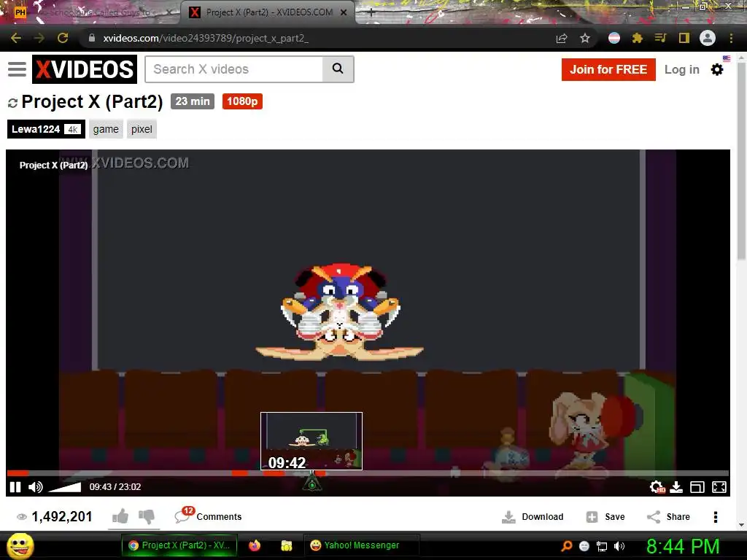The image size is (747, 560).
Task: Dislike the video with thumbs down
Action: point(147,516)
